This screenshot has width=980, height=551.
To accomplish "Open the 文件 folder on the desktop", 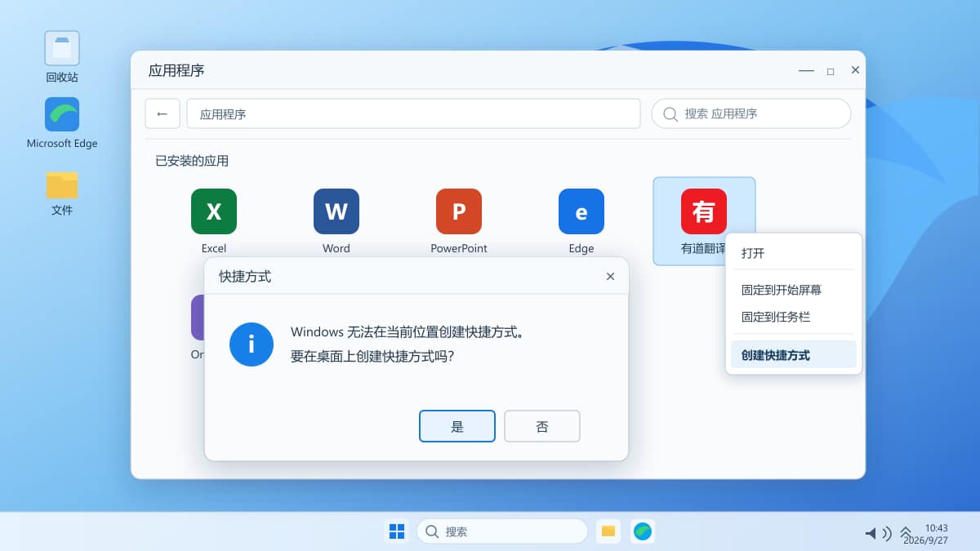I will click(62, 184).
